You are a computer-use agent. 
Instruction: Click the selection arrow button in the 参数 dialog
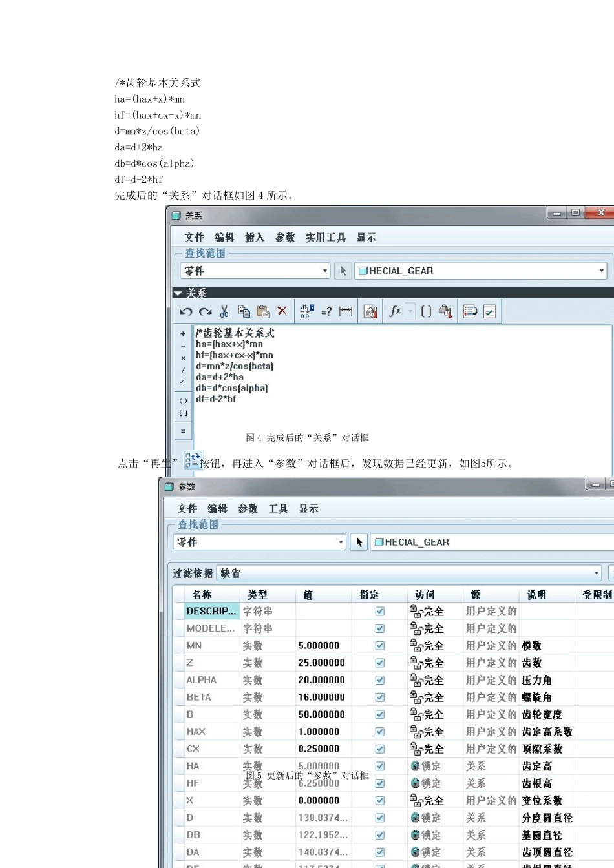tap(359, 542)
